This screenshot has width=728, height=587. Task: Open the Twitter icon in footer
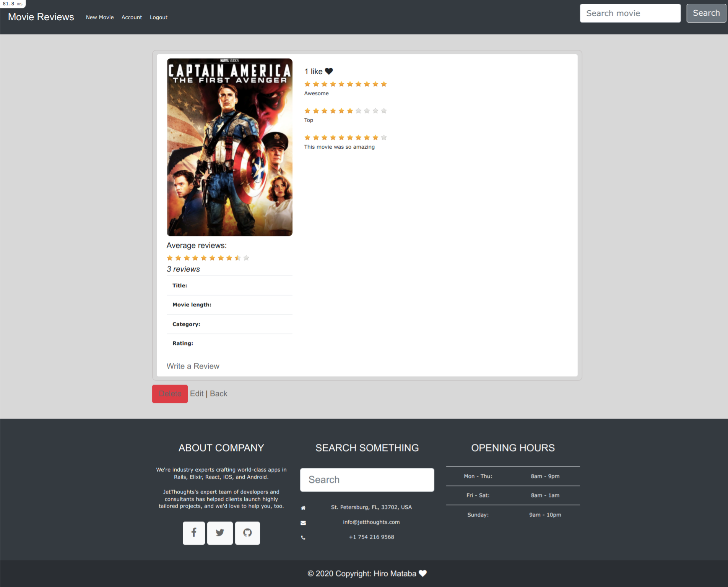point(220,533)
